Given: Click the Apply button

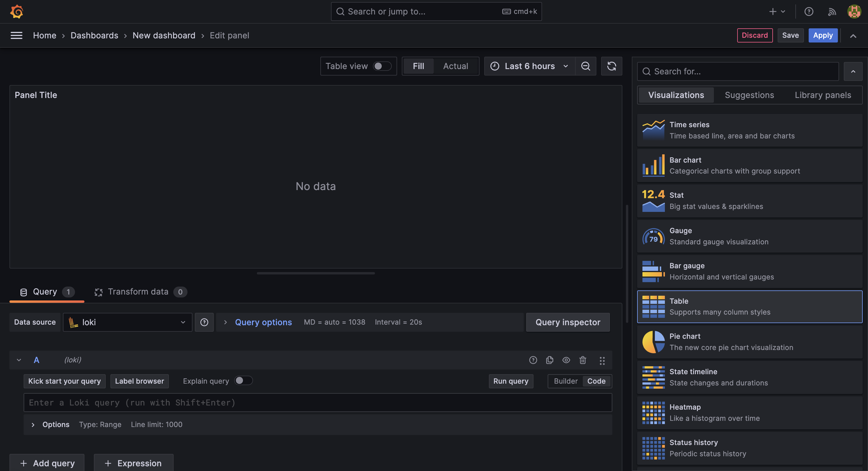Looking at the screenshot, I should pyautogui.click(x=823, y=35).
